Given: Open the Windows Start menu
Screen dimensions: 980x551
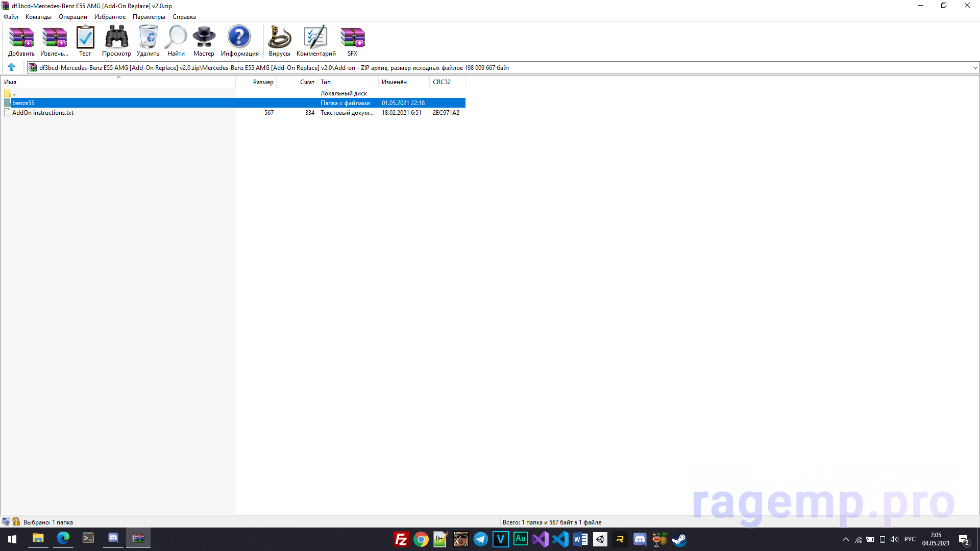Looking at the screenshot, I should pyautogui.click(x=12, y=539).
